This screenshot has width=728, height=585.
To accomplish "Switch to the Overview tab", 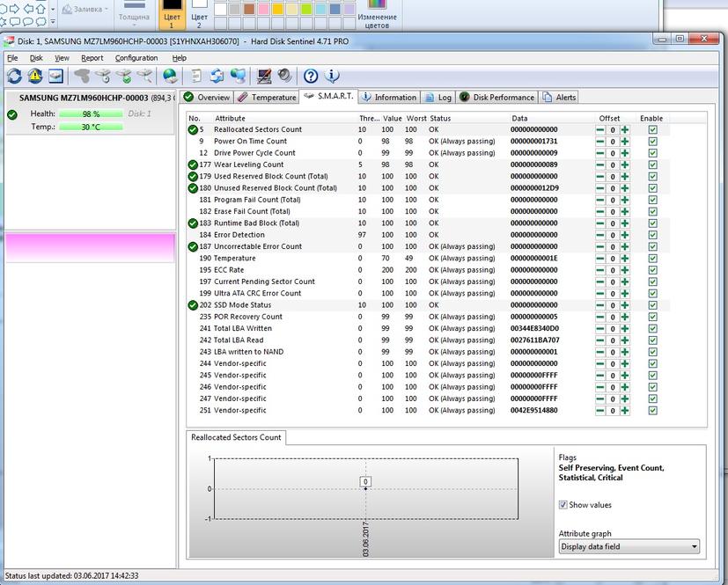I will (x=207, y=97).
